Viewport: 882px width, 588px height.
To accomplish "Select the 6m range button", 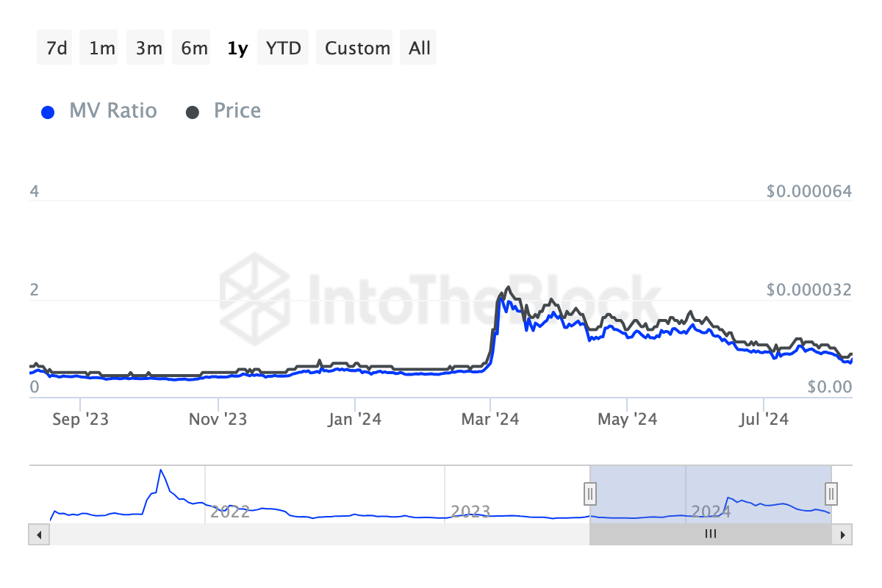I will pyautogui.click(x=193, y=49).
